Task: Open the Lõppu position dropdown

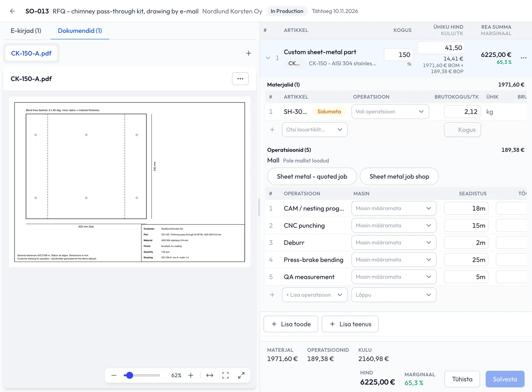Action: (x=394, y=295)
